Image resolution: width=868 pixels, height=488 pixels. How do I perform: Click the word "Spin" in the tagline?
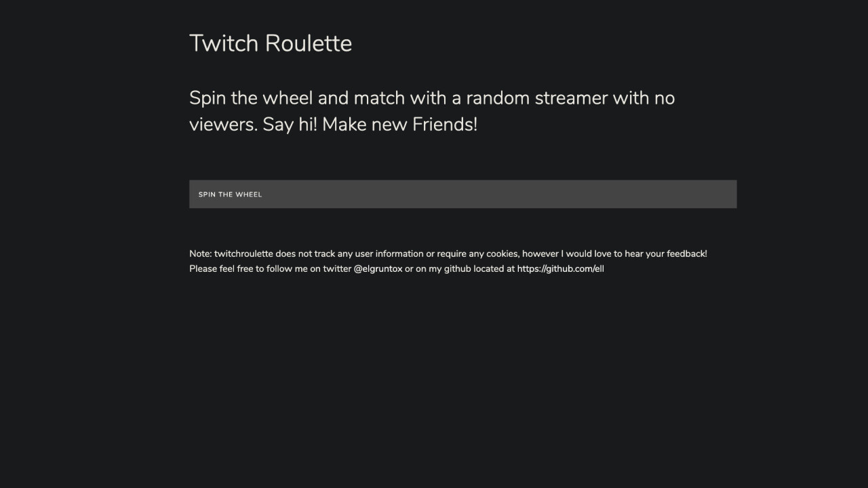[x=207, y=98]
